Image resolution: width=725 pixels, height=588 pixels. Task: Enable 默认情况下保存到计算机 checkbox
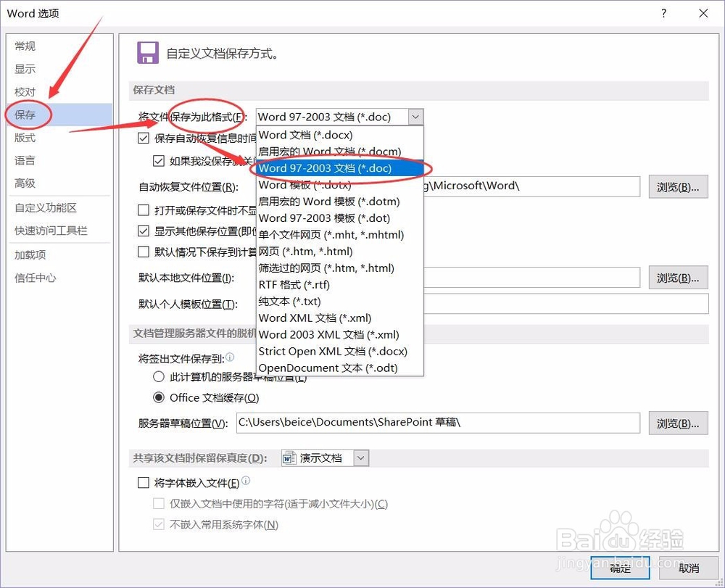click(x=144, y=252)
